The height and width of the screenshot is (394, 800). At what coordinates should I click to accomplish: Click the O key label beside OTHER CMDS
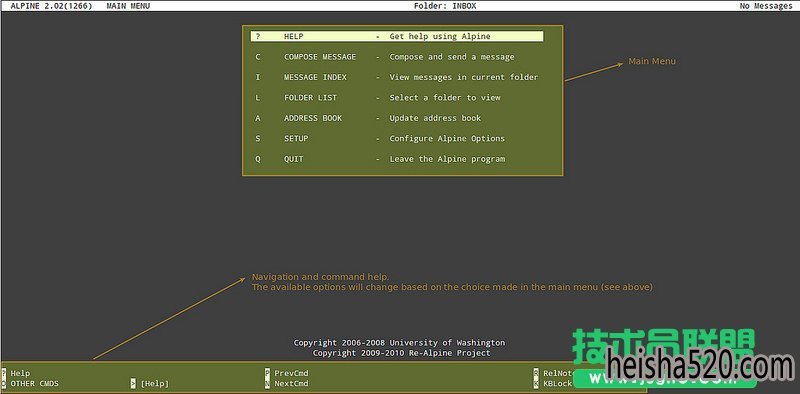tap(4, 384)
